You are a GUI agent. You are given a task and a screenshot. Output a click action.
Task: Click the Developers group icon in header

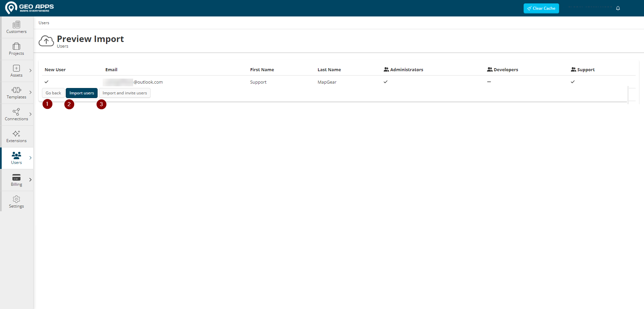coord(490,70)
